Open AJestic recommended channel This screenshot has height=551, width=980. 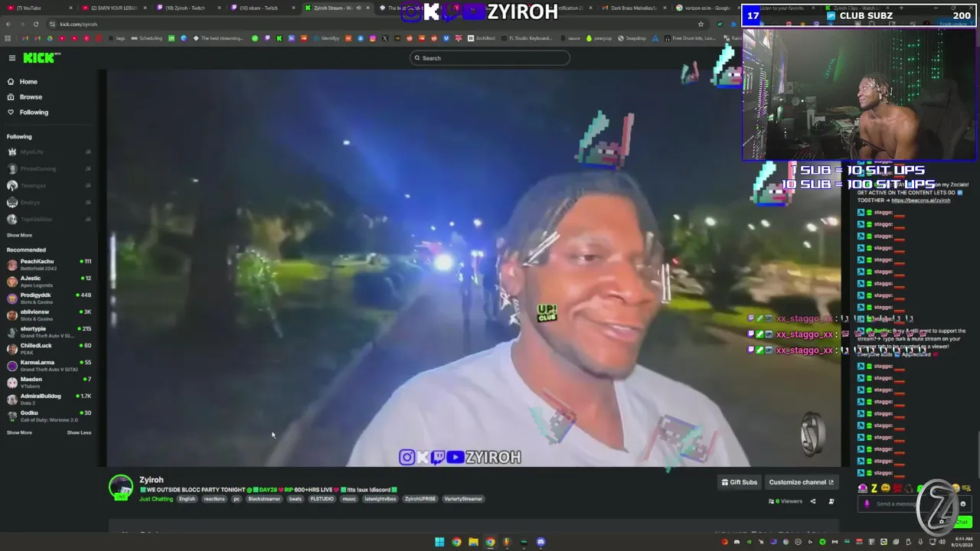[x=49, y=281]
